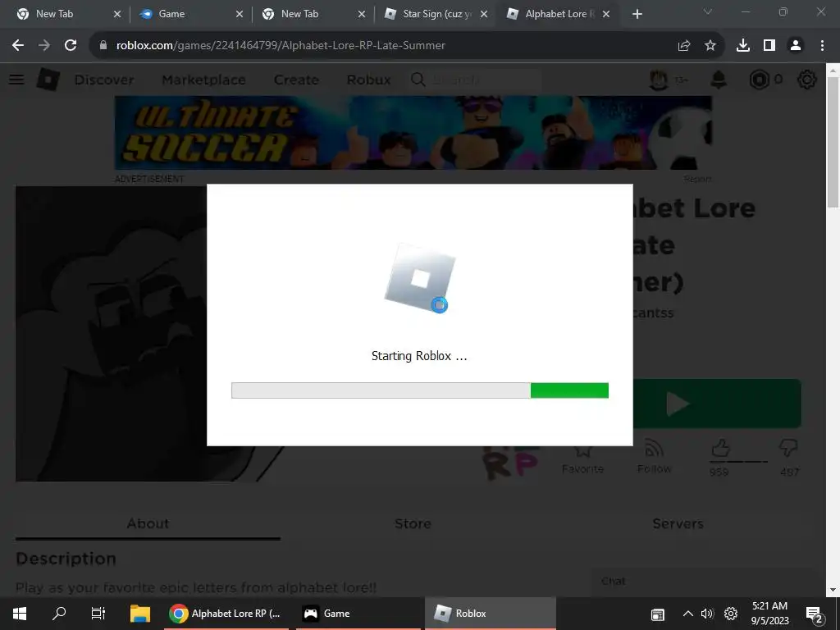Open Roblox notifications bell
The image size is (840, 630).
pos(719,80)
